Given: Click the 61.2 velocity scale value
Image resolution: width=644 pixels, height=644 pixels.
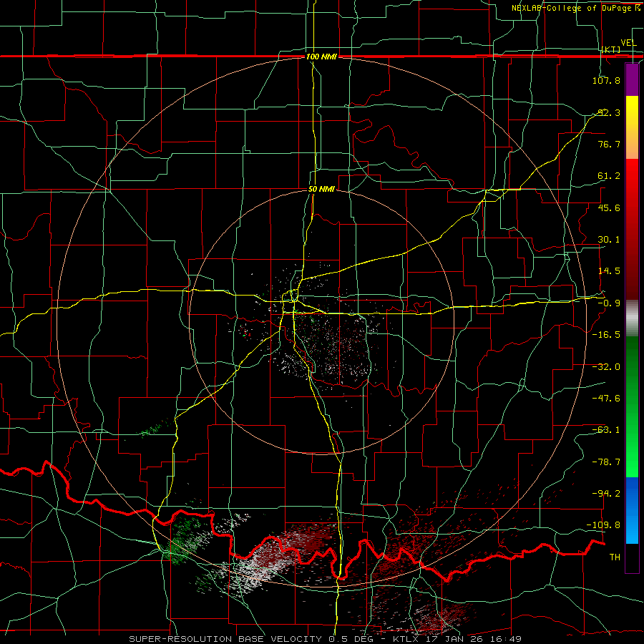Looking at the screenshot, I should 608,176.
